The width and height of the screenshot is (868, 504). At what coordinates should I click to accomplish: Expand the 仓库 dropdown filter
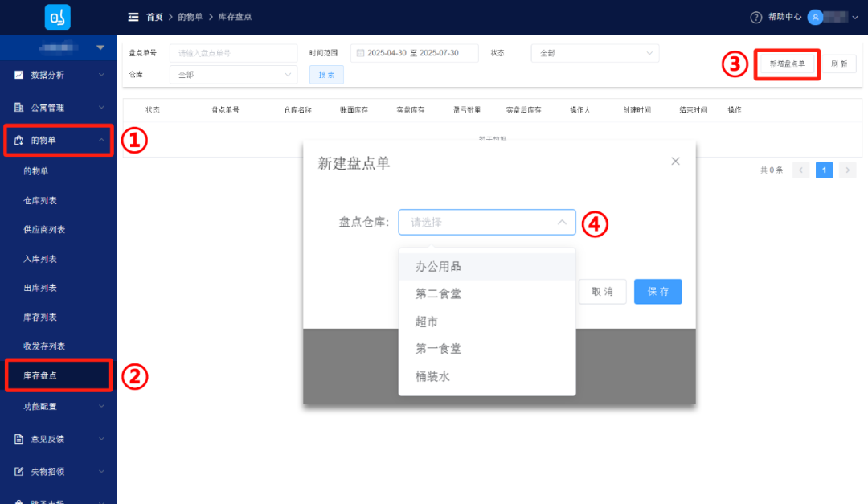point(233,73)
